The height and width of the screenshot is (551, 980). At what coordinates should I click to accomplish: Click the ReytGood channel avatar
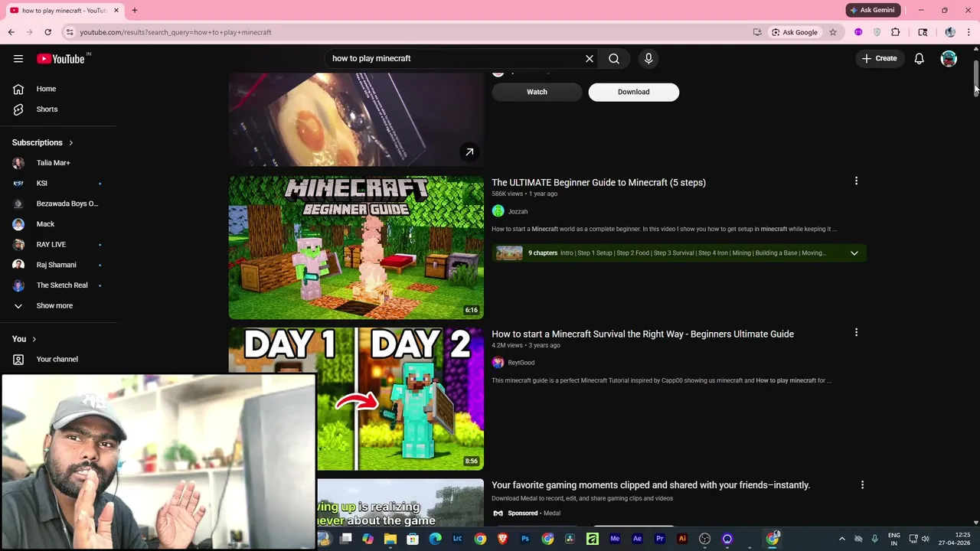tap(498, 363)
